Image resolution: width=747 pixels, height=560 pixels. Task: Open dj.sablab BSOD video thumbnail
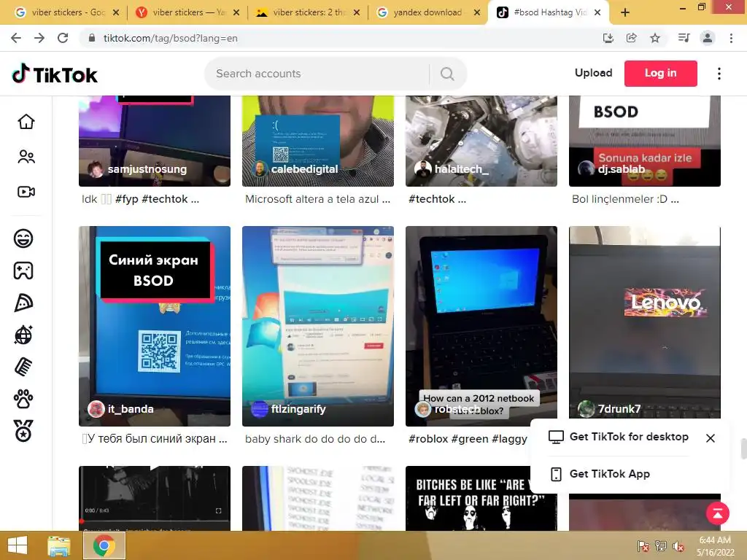(645, 141)
